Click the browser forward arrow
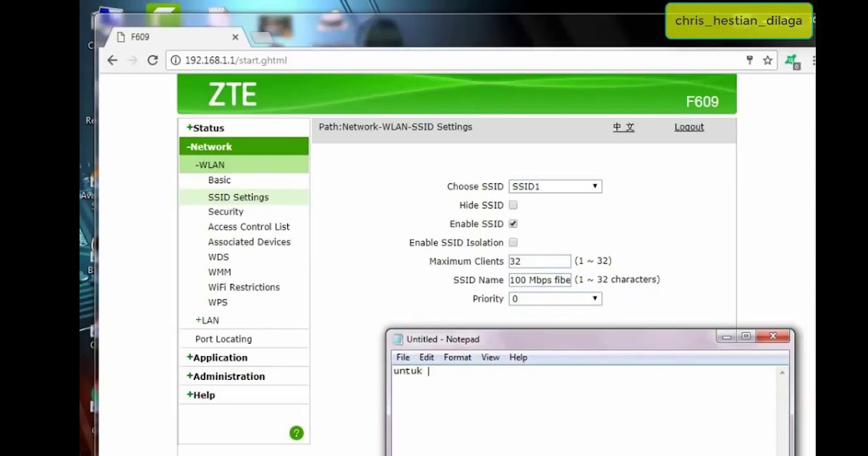The width and height of the screenshot is (868, 456). (132, 60)
